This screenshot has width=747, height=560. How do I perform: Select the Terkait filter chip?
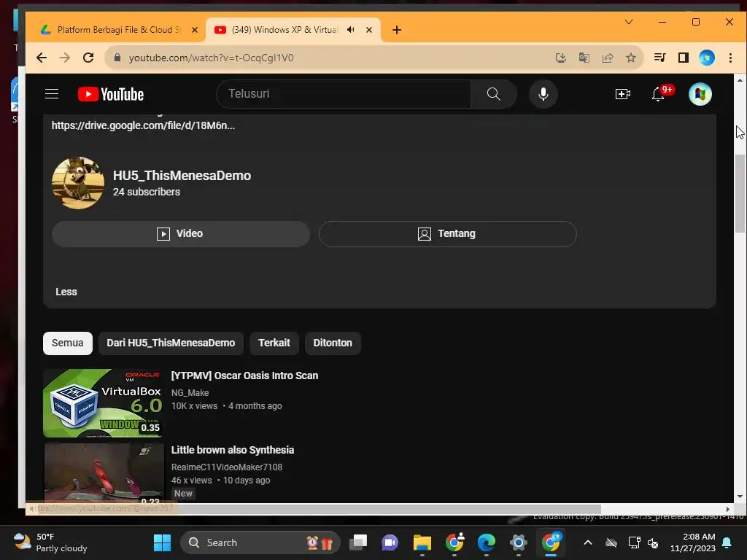pyautogui.click(x=274, y=343)
